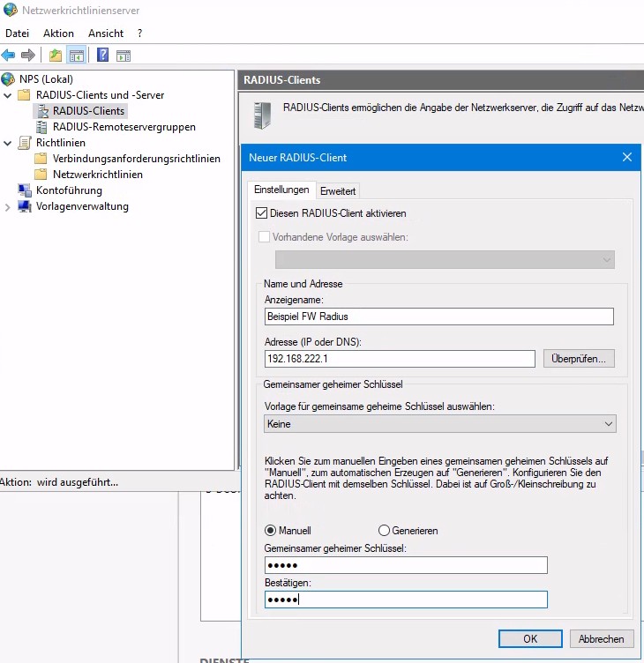
Task: Click the Netzwerkrichtlinienserver title bar globe icon
Action: coord(11,11)
